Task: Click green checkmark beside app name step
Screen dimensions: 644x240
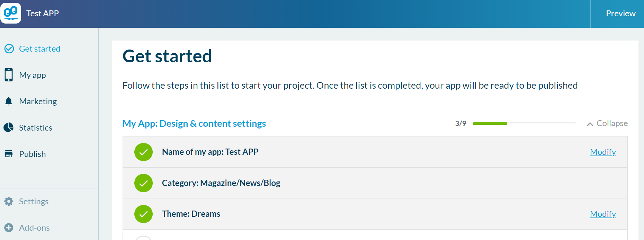Action: click(x=143, y=152)
